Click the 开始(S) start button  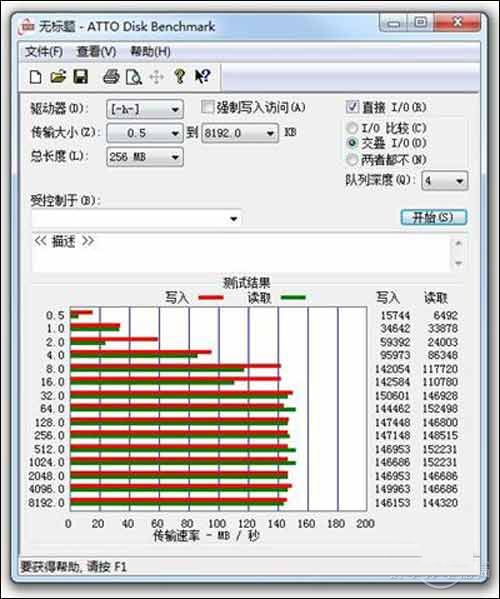coord(434,217)
